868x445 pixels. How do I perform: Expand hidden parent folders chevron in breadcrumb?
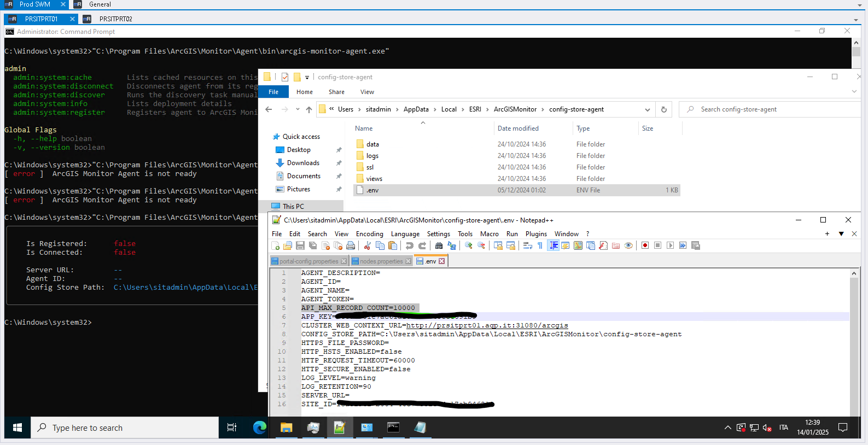[x=331, y=109]
